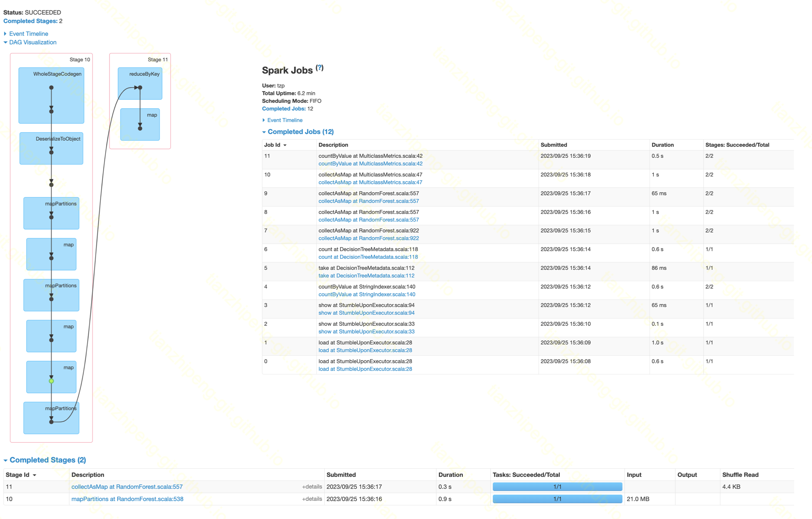The image size is (812, 519).
Task: Open the mapPartitions at RandomForest.scala:538 stage link
Action: point(127,499)
